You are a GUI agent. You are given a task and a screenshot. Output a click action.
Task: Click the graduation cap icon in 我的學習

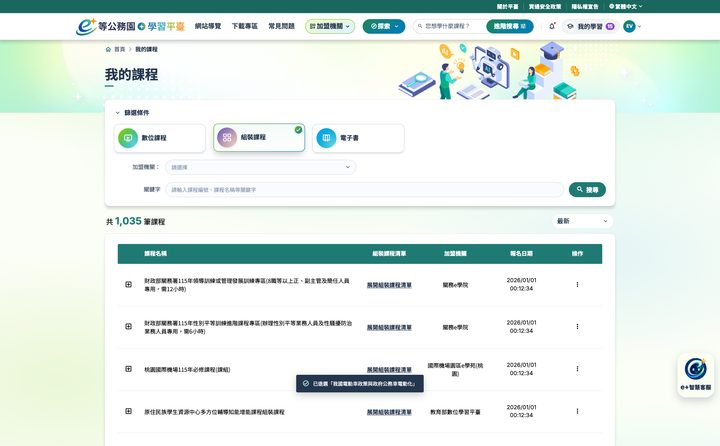[570, 26]
